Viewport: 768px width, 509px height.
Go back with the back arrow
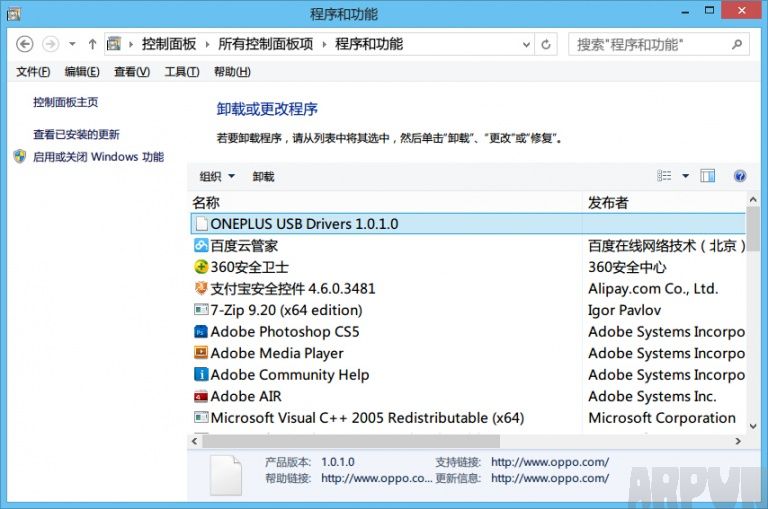26,44
